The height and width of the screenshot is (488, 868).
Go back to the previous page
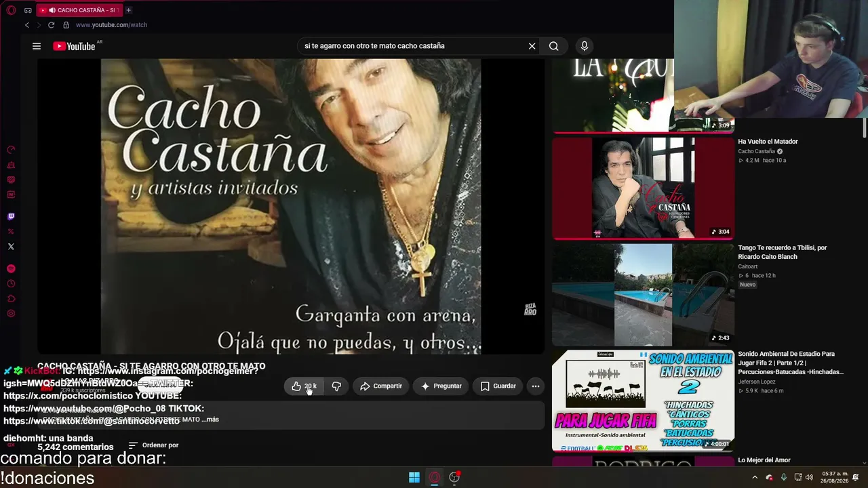pos(27,25)
